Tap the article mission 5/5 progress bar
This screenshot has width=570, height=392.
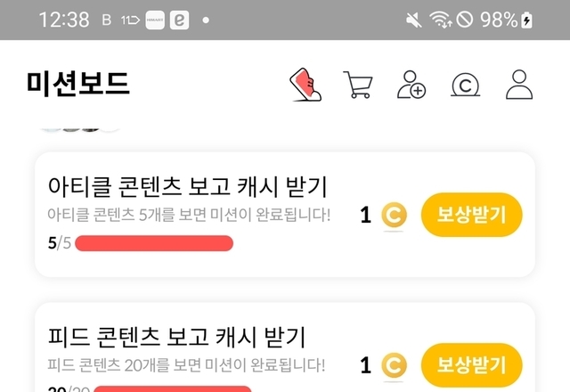(x=153, y=243)
